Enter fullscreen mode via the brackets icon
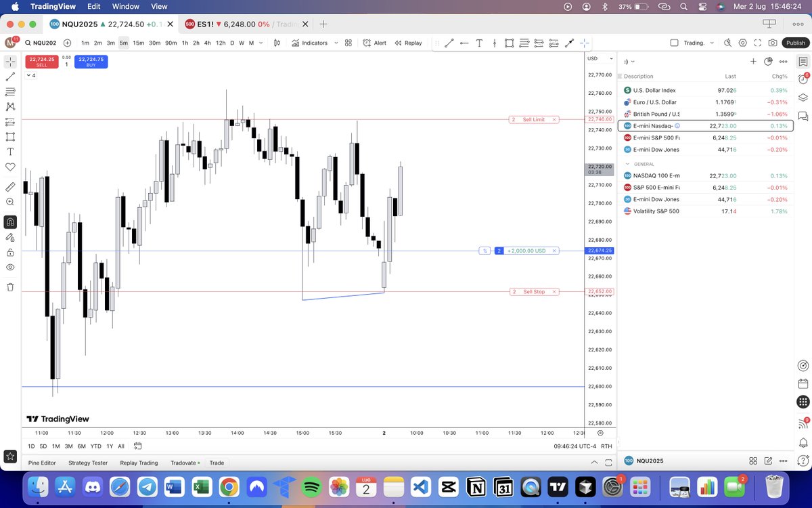Image resolution: width=812 pixels, height=508 pixels. coord(758,43)
